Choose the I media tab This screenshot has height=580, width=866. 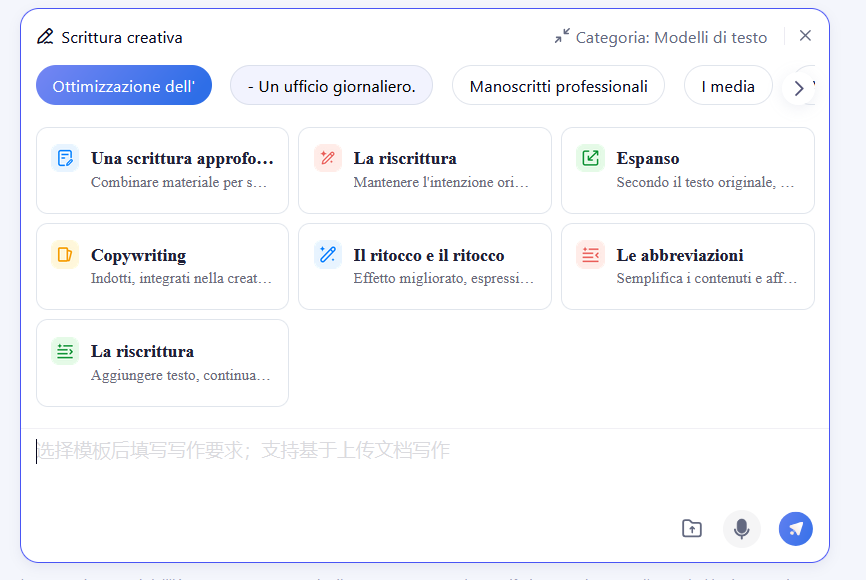[x=727, y=86]
